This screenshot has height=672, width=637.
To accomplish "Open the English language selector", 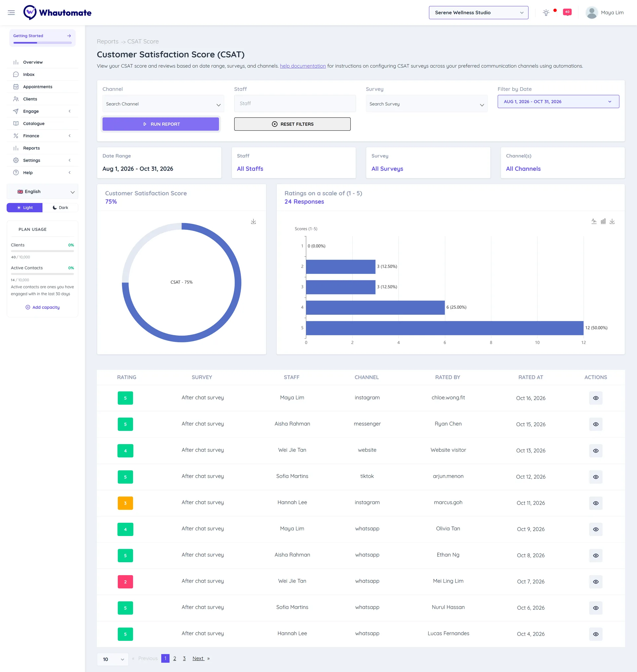I will tap(42, 191).
